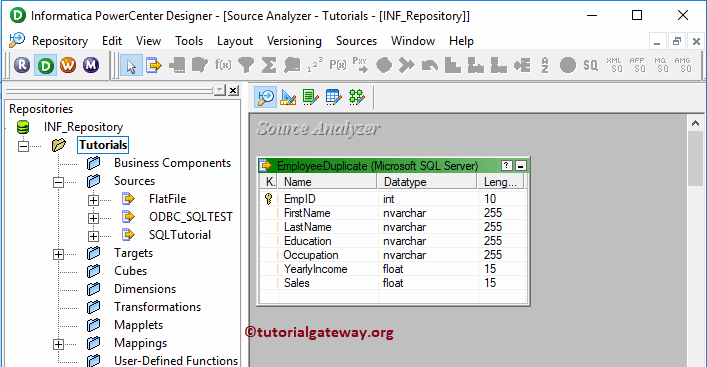
Task: Select the green D Designer icon
Action: coord(45,65)
